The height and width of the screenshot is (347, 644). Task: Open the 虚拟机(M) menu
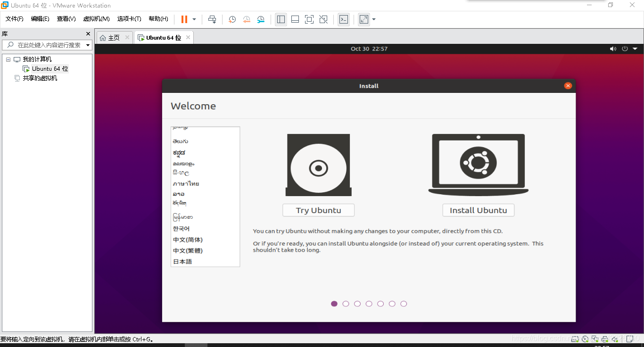96,19
